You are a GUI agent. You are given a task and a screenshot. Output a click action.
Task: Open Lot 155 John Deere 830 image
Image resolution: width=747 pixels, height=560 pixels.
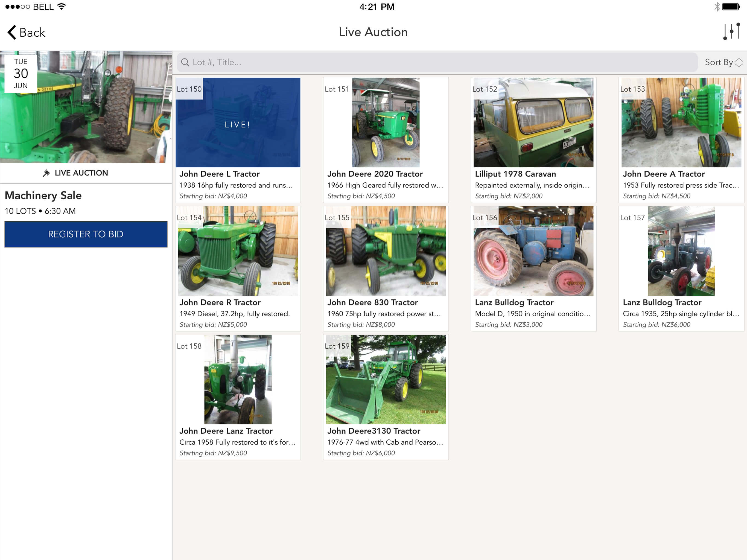(x=386, y=251)
